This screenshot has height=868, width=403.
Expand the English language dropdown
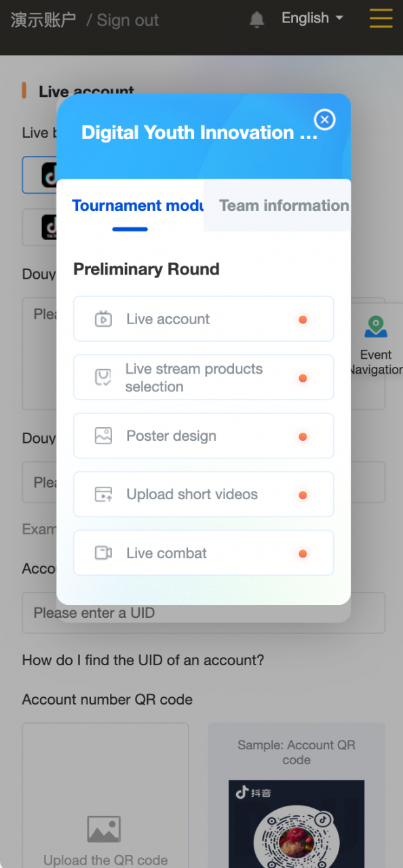313,18
